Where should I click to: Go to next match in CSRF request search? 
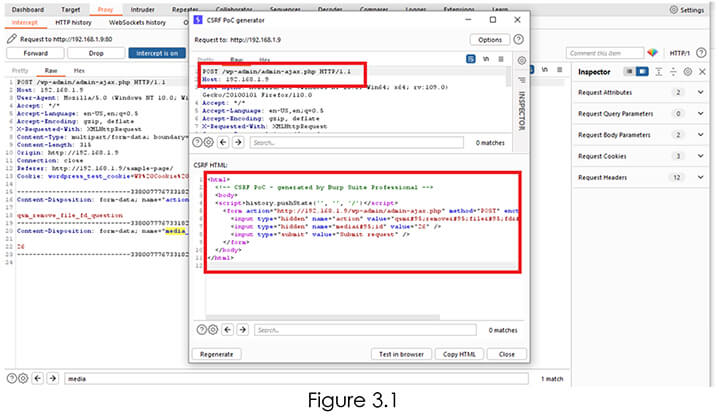click(238, 142)
